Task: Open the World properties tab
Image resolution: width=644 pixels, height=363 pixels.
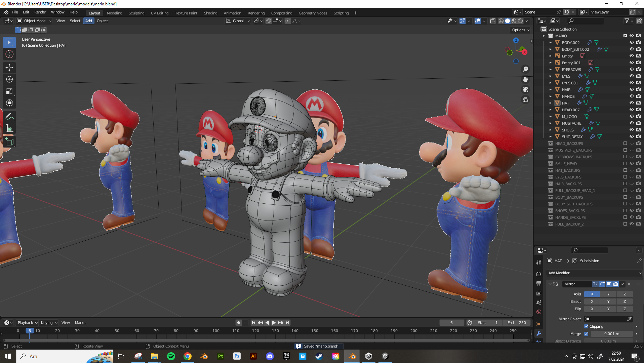Action: 539,312
